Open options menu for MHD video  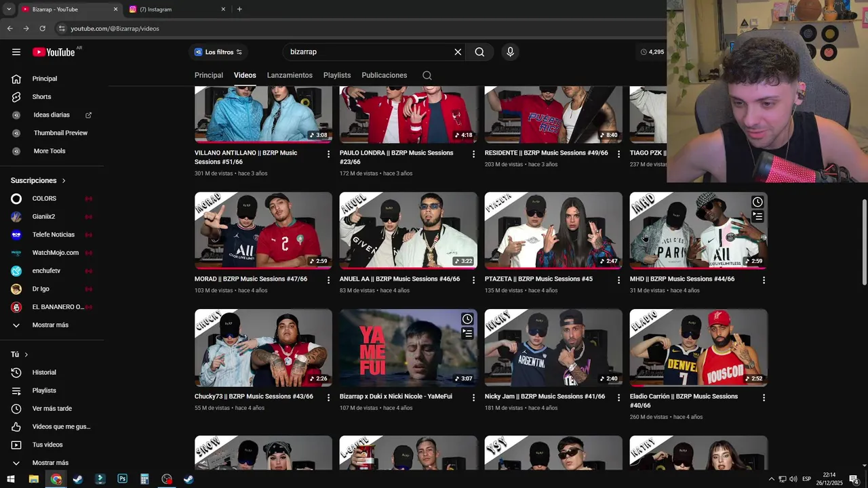[764, 280]
